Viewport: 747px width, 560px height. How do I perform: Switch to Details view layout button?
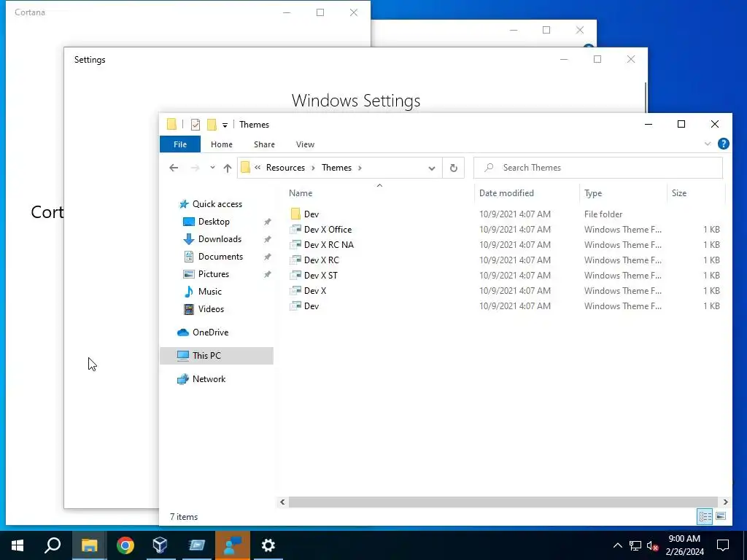click(705, 516)
